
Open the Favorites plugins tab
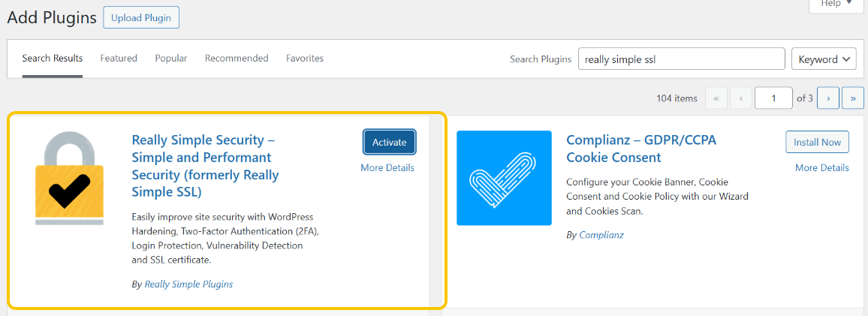click(x=304, y=58)
